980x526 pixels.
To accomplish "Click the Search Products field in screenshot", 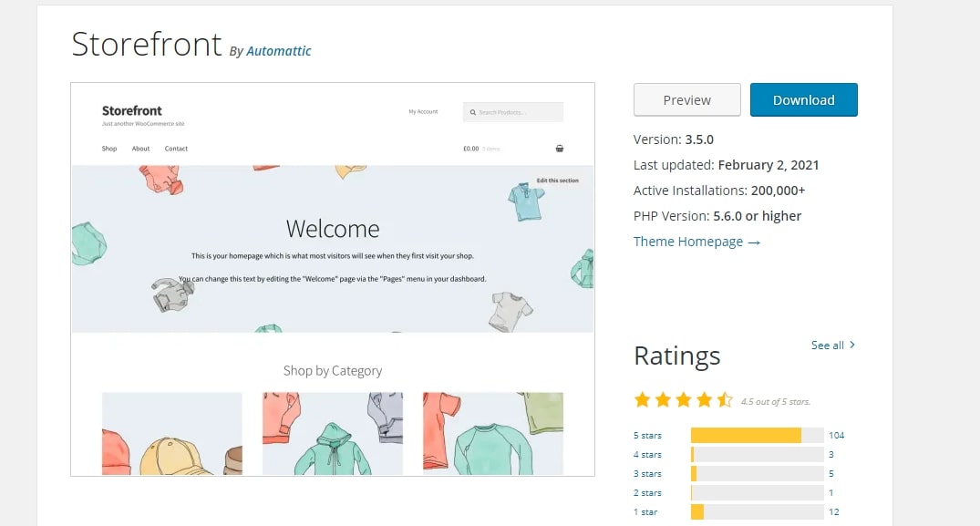I will [x=513, y=112].
